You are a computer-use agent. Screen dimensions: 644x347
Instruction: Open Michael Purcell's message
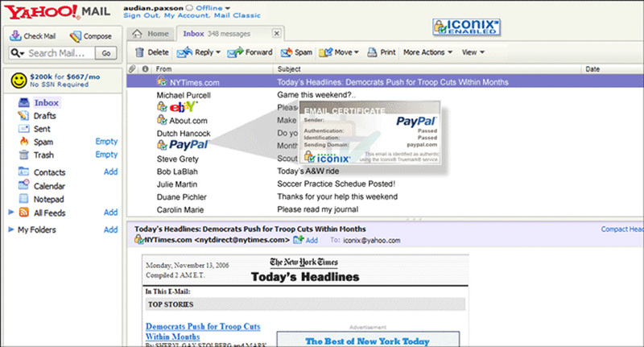pos(184,95)
